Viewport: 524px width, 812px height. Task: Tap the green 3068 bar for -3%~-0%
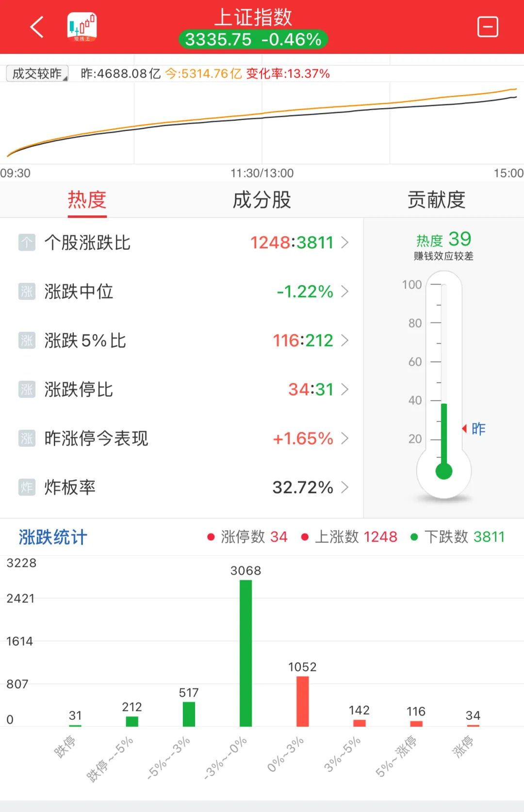pos(246,653)
